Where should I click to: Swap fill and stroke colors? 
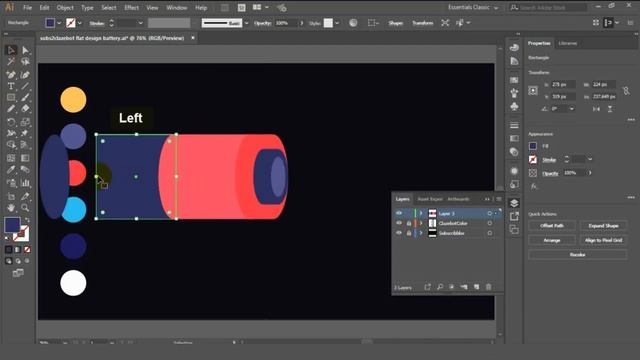click(x=27, y=220)
